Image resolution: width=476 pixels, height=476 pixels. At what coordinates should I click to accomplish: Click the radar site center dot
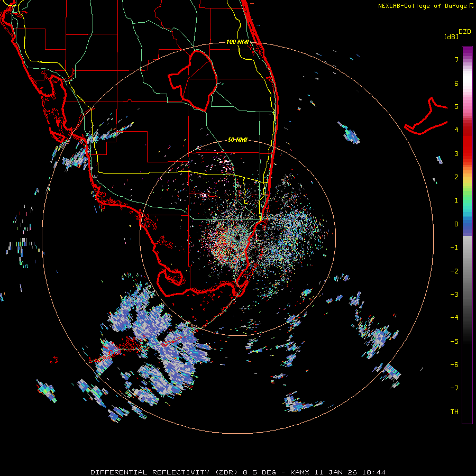point(237,237)
